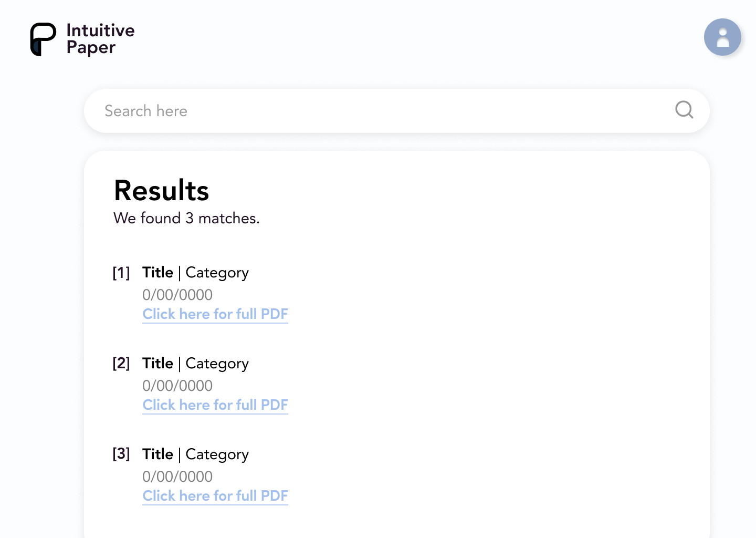Select the Title of result [1]
The height and width of the screenshot is (538, 756).
pyautogui.click(x=157, y=272)
